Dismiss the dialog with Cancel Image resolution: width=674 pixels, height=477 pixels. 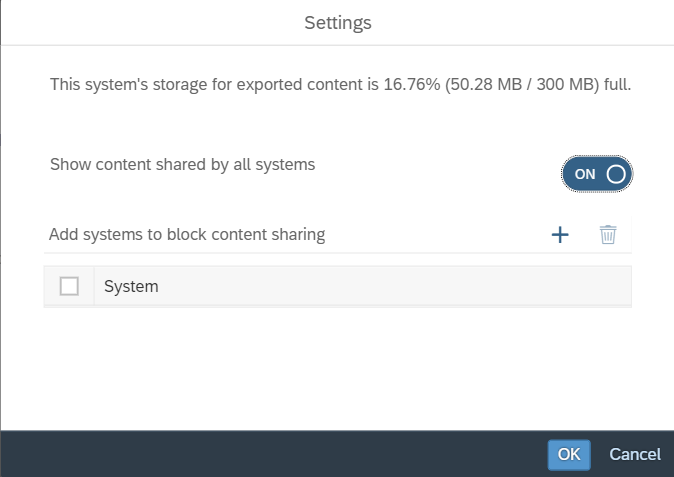[x=635, y=454]
